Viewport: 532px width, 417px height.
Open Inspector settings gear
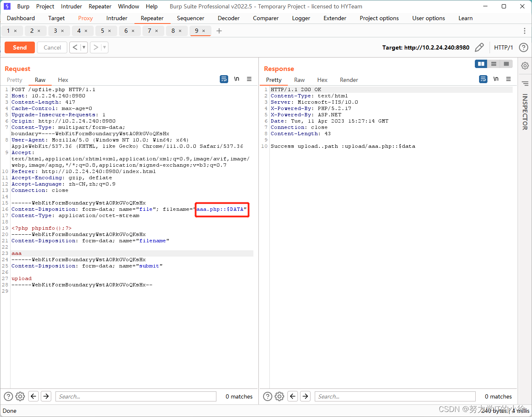(525, 66)
